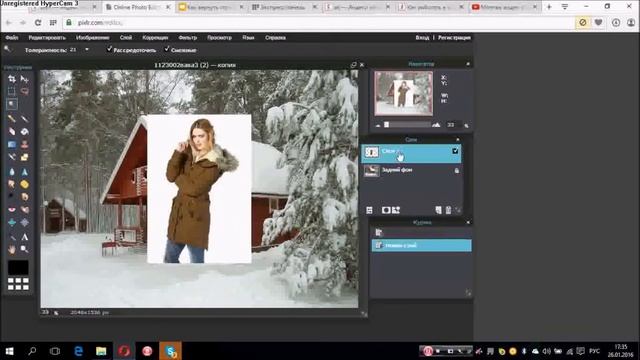
Task: Select the Zoom magnifier tool
Action: tap(24, 249)
